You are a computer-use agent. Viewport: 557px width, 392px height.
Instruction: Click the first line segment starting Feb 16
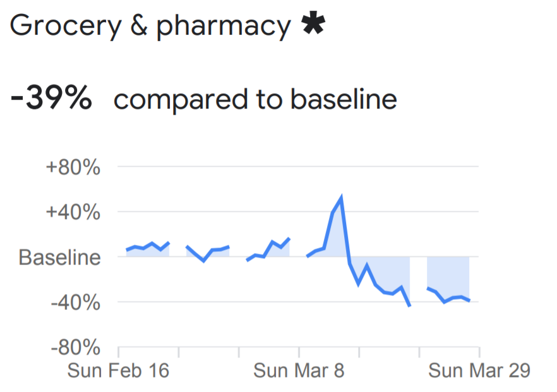[148, 246]
